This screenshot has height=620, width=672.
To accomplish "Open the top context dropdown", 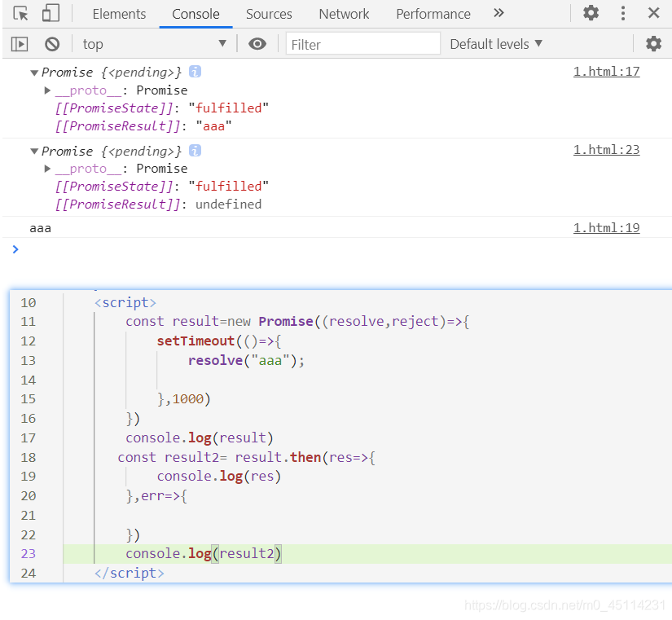I will click(154, 44).
